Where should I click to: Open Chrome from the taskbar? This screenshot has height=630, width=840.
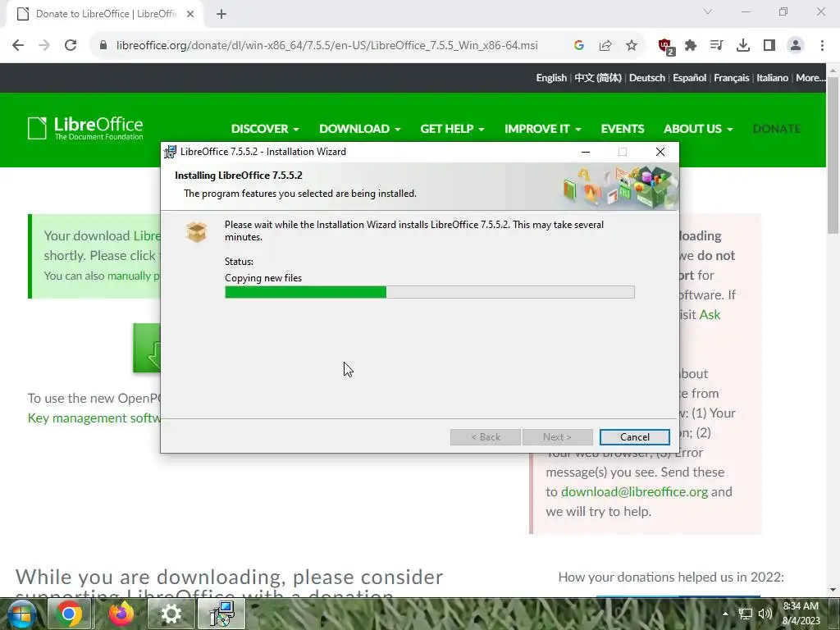tap(69, 614)
